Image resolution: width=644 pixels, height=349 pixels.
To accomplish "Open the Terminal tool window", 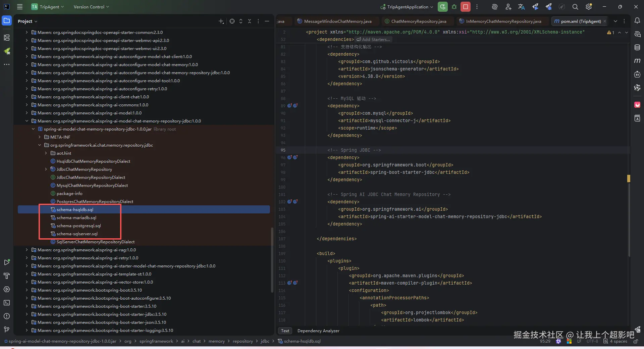I will click(x=7, y=303).
